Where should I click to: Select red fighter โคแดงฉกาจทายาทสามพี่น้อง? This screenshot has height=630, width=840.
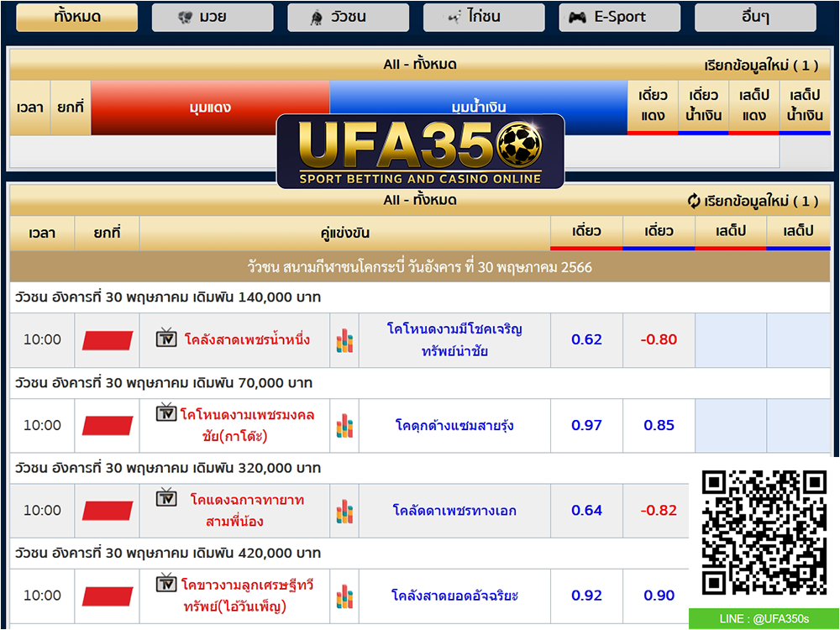(247, 511)
